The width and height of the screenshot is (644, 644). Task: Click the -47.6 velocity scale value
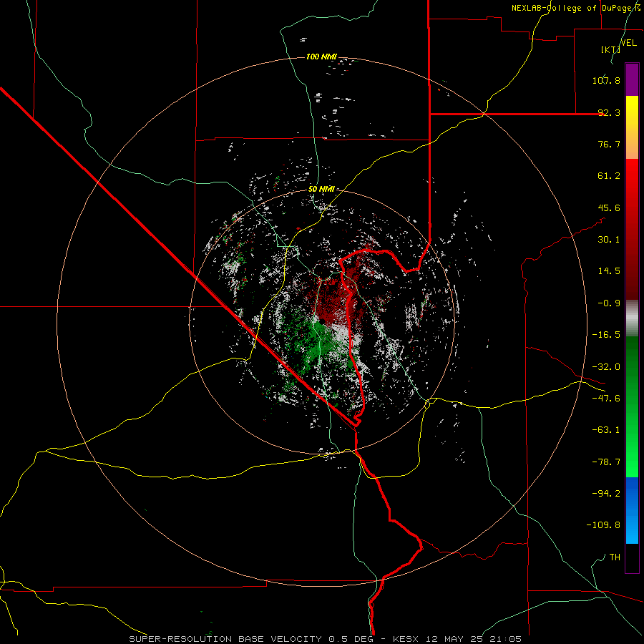(x=606, y=399)
